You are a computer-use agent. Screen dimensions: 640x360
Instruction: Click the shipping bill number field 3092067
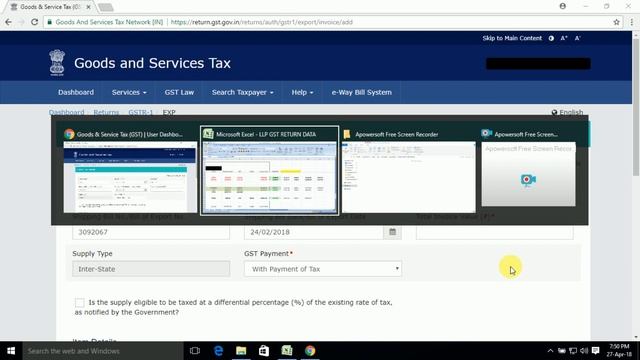[151, 232]
